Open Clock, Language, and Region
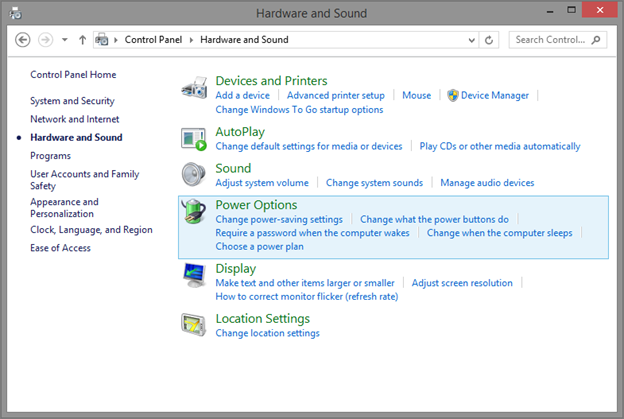This screenshot has width=624, height=419. click(x=91, y=230)
